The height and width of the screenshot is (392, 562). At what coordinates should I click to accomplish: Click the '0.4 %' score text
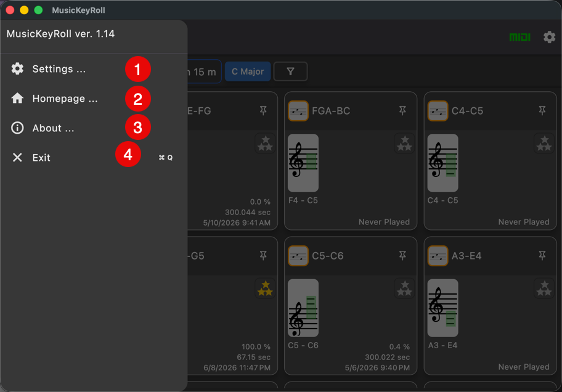[x=399, y=347]
